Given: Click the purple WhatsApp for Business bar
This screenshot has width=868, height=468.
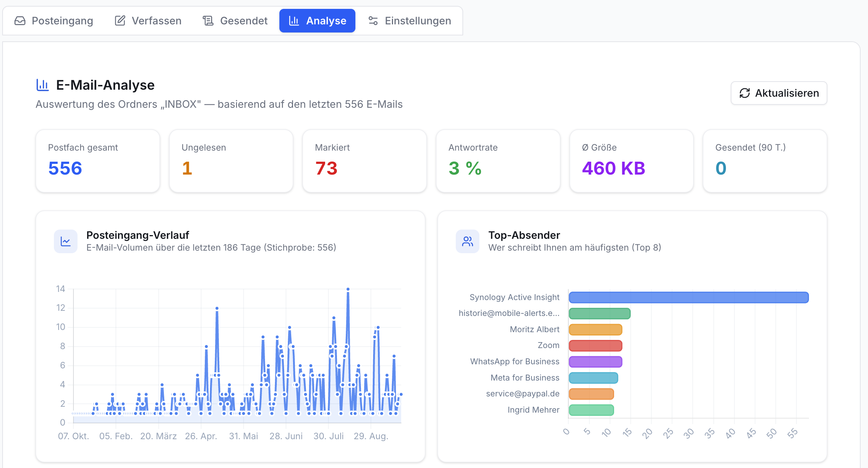Looking at the screenshot, I should [596, 362].
